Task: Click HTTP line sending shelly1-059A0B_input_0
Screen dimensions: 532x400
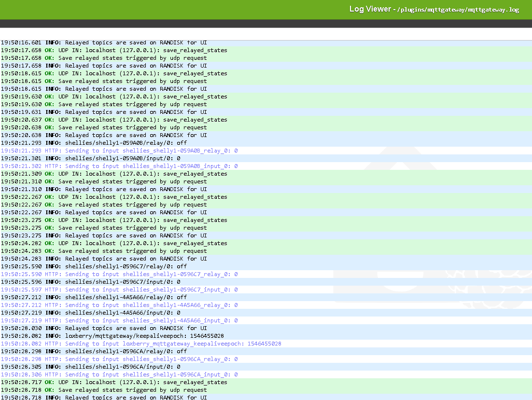Action: tap(140, 166)
